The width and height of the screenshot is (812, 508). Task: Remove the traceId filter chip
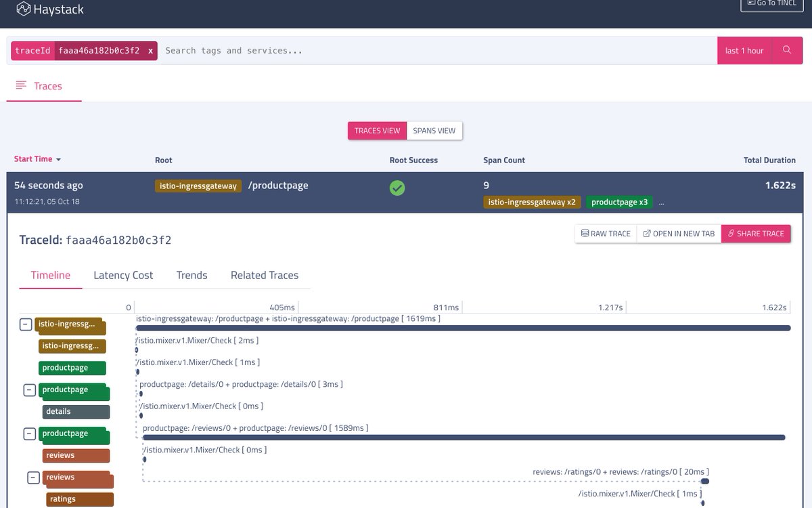tap(150, 51)
